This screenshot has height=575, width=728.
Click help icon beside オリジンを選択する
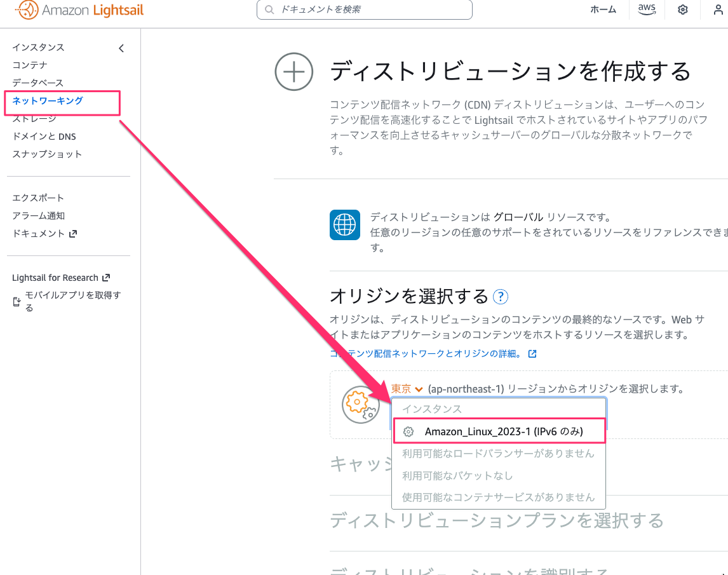pos(501,296)
